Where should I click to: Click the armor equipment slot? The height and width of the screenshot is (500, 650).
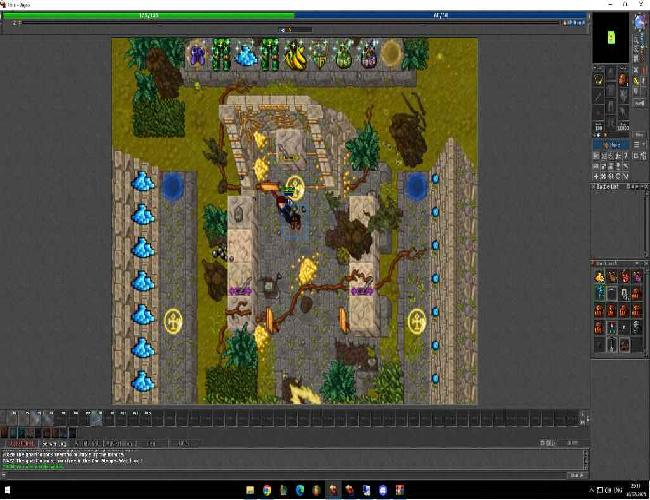coord(611,90)
